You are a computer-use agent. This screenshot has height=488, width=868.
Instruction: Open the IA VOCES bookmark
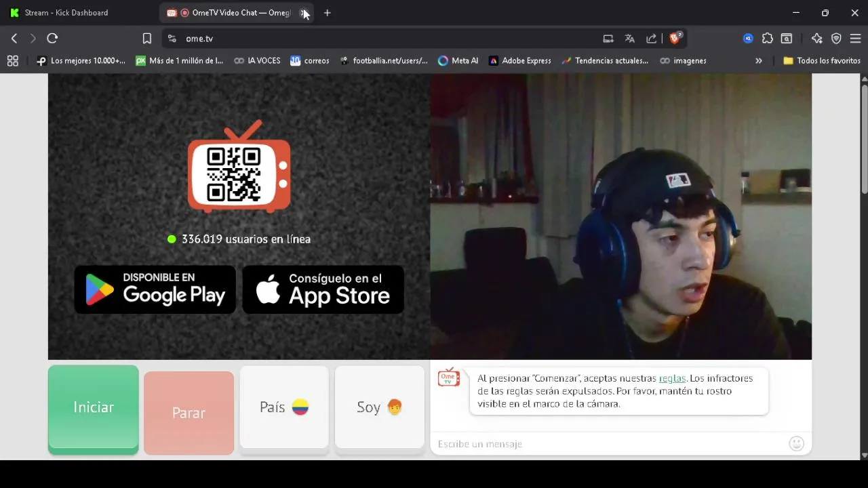click(x=257, y=61)
